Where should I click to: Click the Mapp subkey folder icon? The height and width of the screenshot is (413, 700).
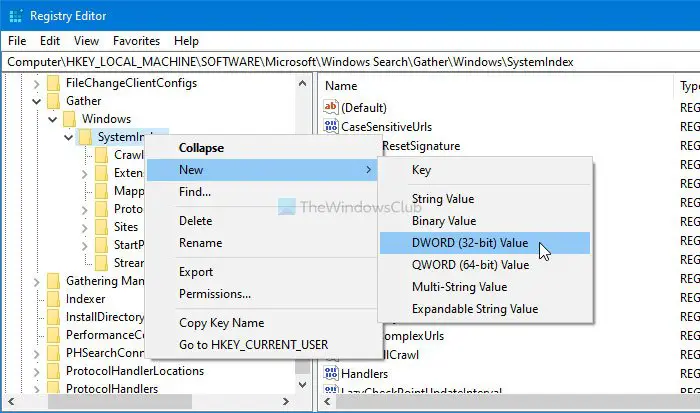coord(102,191)
